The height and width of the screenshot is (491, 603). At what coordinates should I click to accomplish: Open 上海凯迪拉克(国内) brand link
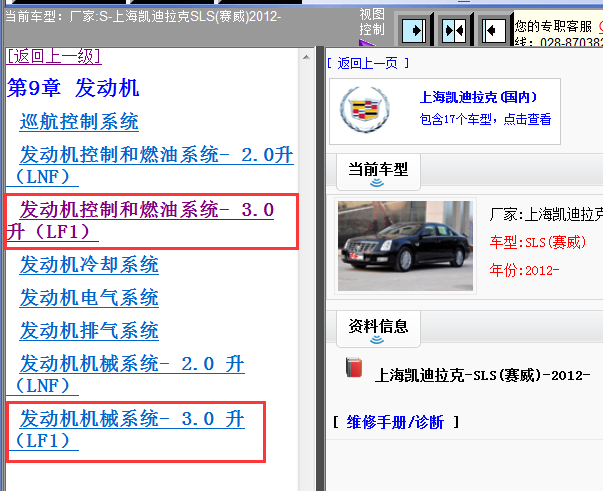point(478,97)
